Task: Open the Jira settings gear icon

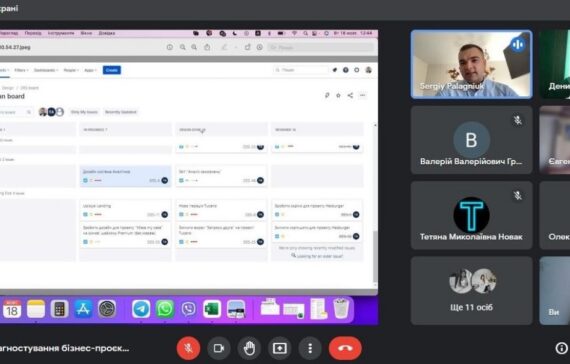Action: 357,70
